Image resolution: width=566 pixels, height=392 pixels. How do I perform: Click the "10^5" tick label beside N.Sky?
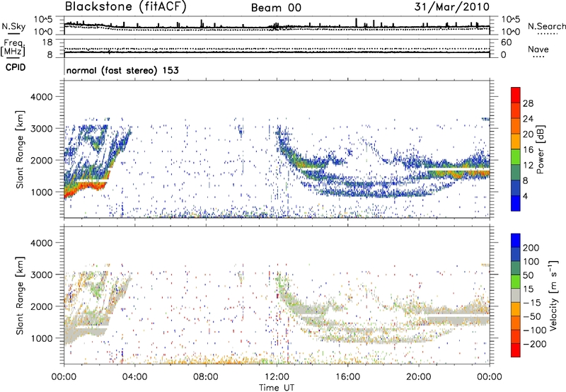[x=43, y=19]
